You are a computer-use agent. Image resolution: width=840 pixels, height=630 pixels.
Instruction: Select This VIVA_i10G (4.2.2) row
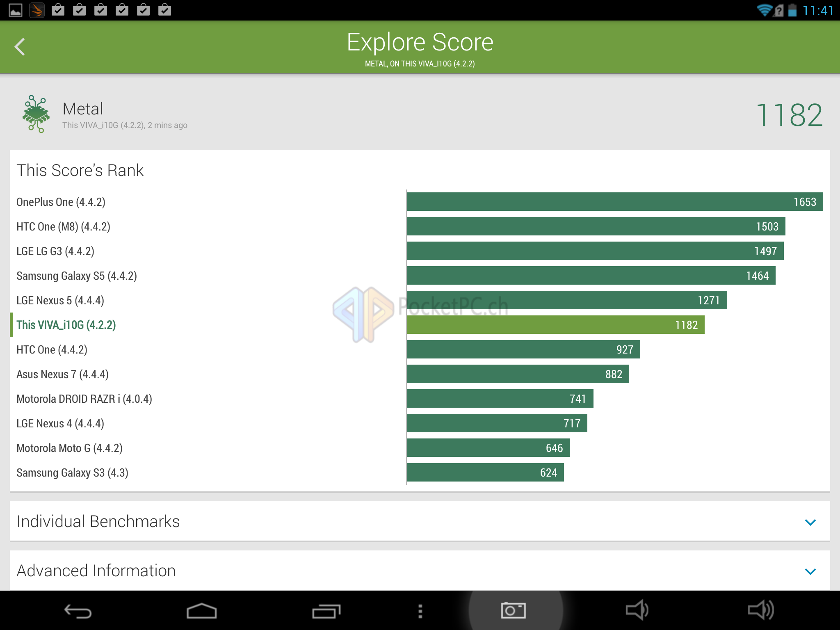(420, 325)
